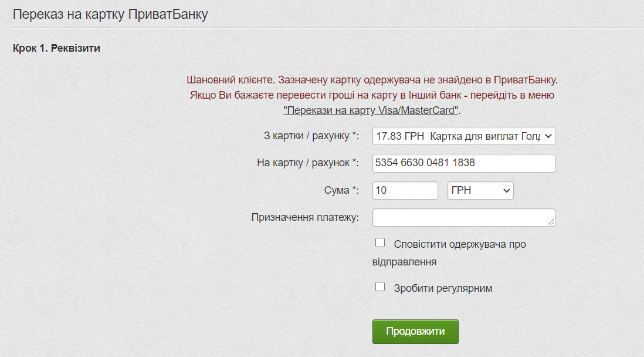Image resolution: width=644 pixels, height=357 pixels.
Task: Click the 'Якщо Ви бажаєте перевести гроші' message line
Action: 372,95
